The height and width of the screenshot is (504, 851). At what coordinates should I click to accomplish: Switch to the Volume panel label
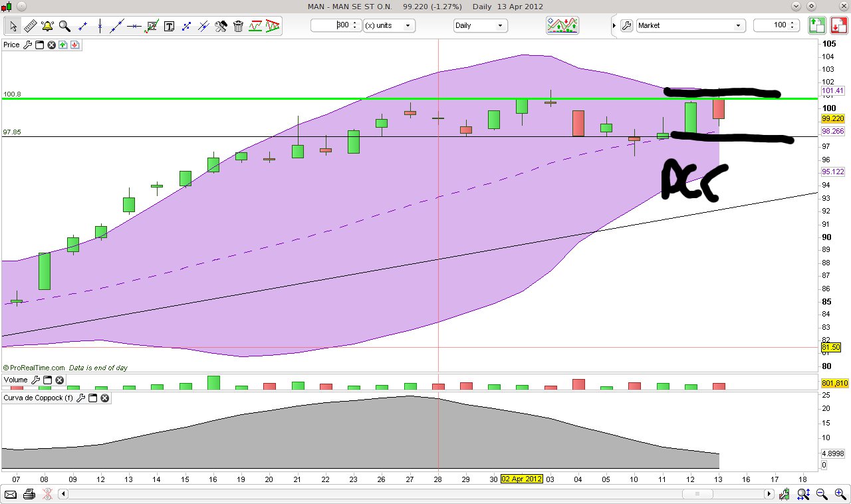point(16,380)
